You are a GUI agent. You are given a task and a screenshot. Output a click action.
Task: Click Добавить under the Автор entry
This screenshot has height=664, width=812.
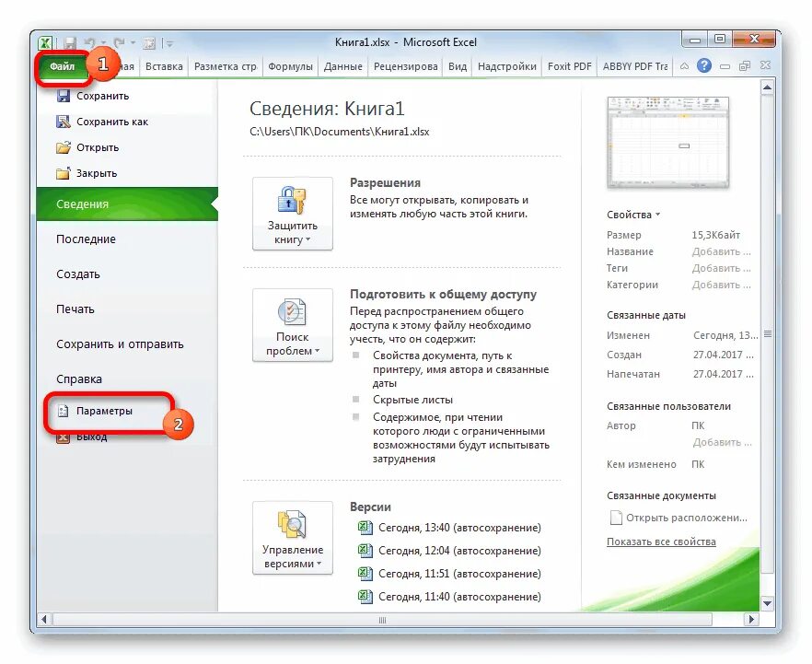[x=722, y=442]
